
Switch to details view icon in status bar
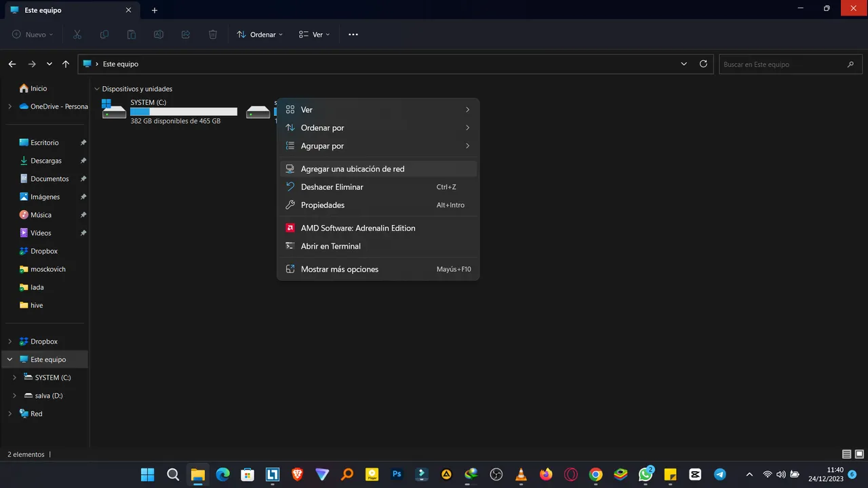pos(846,454)
